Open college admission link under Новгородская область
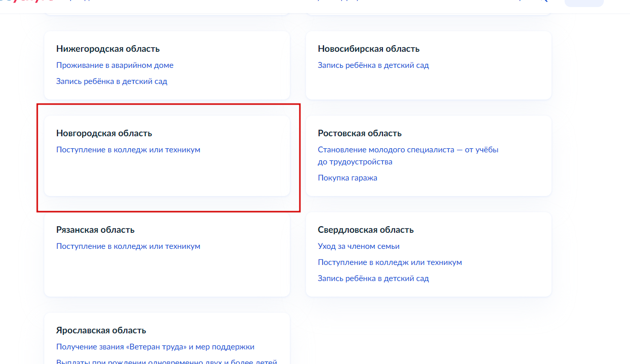The width and height of the screenshot is (630, 364). [x=128, y=150]
